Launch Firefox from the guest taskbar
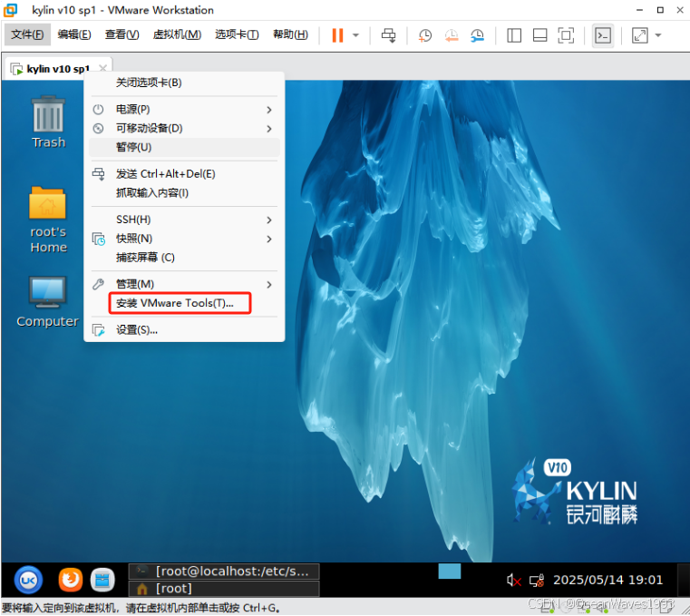The height and width of the screenshot is (616, 690). click(x=71, y=580)
